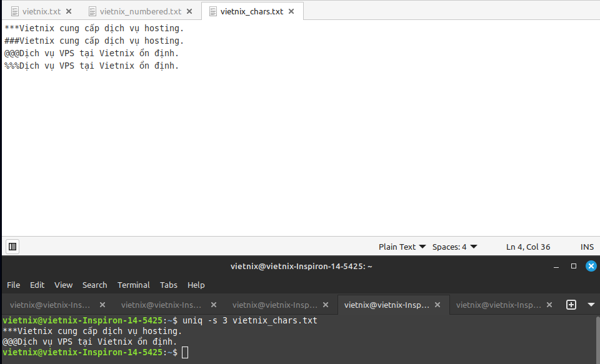
Task: Open the terminal Help menu
Action: tap(196, 285)
